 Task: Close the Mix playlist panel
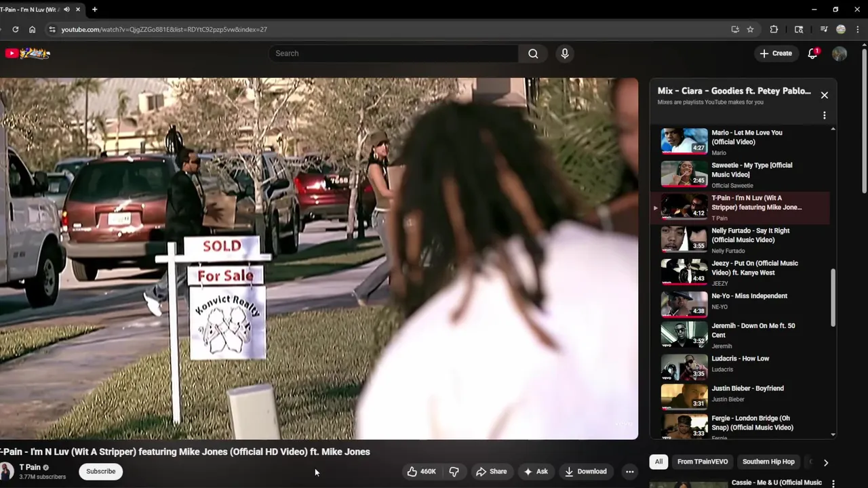coord(824,96)
